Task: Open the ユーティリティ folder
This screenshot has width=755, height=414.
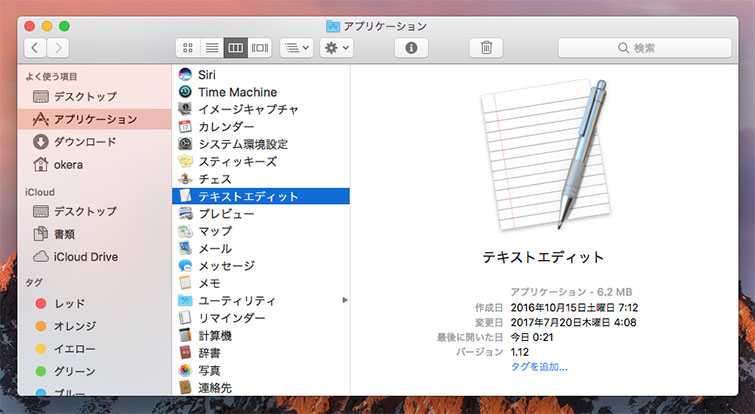Action: 261,300
